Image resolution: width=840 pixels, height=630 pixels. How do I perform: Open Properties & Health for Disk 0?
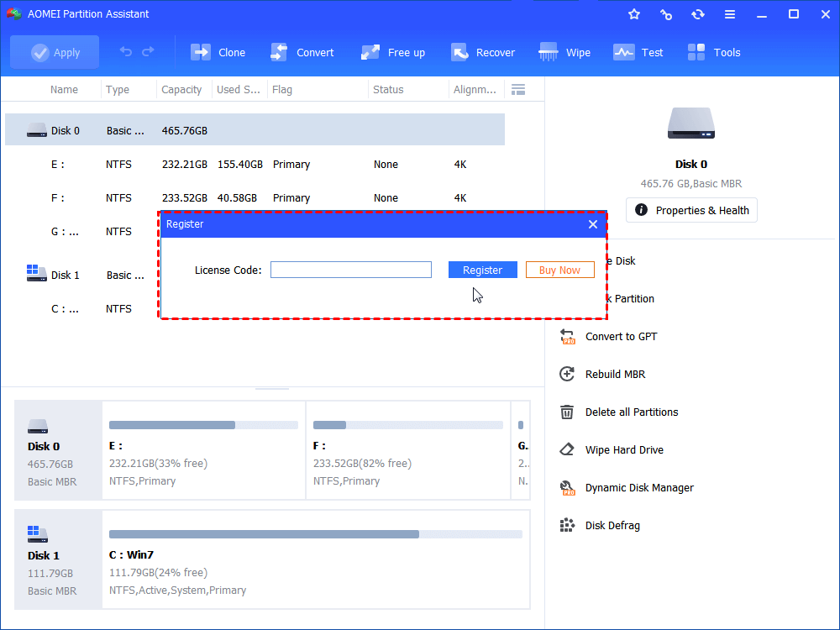point(691,210)
